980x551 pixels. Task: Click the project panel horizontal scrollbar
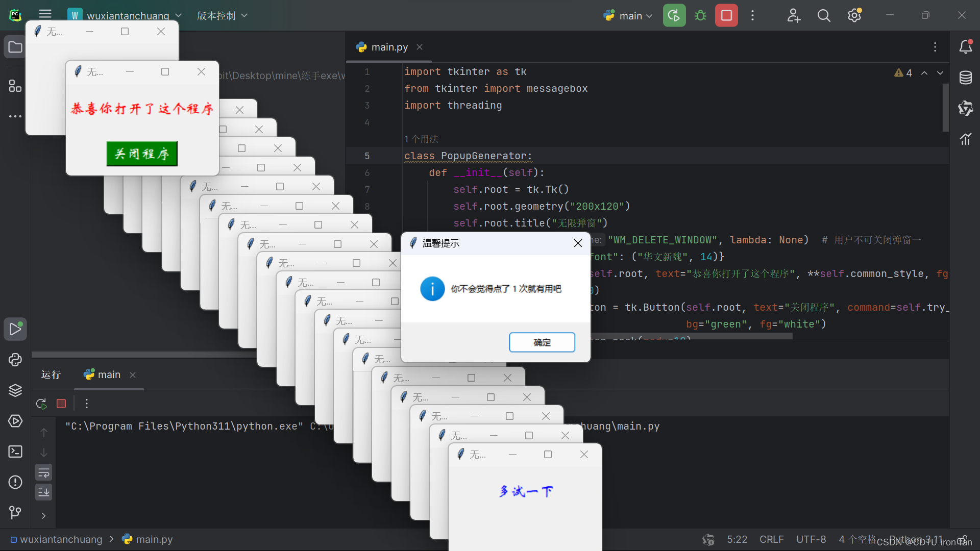pos(143,354)
